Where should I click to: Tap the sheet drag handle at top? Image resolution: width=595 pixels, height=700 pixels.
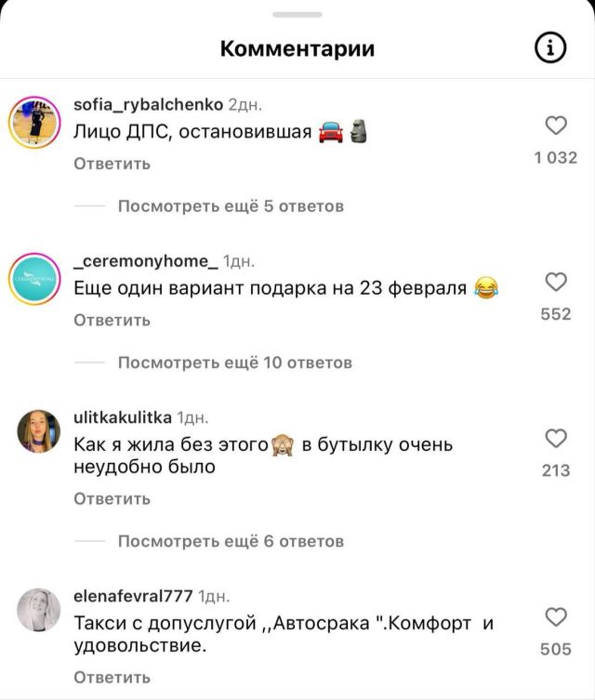(x=297, y=15)
